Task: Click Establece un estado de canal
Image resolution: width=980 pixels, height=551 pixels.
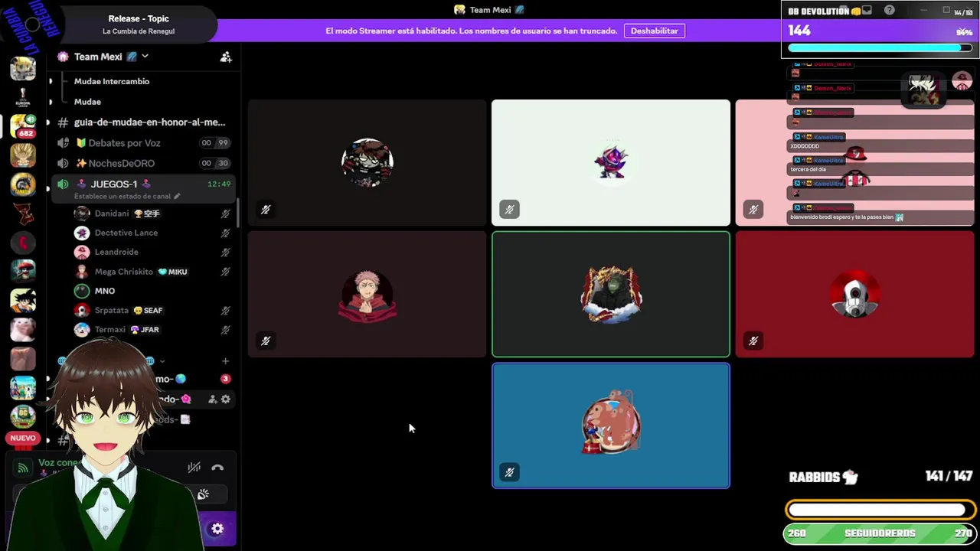Action: click(122, 196)
